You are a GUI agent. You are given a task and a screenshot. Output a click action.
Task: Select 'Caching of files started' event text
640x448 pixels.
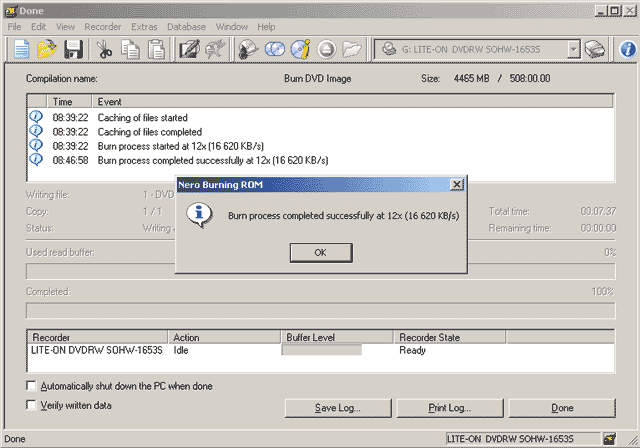coord(142,118)
